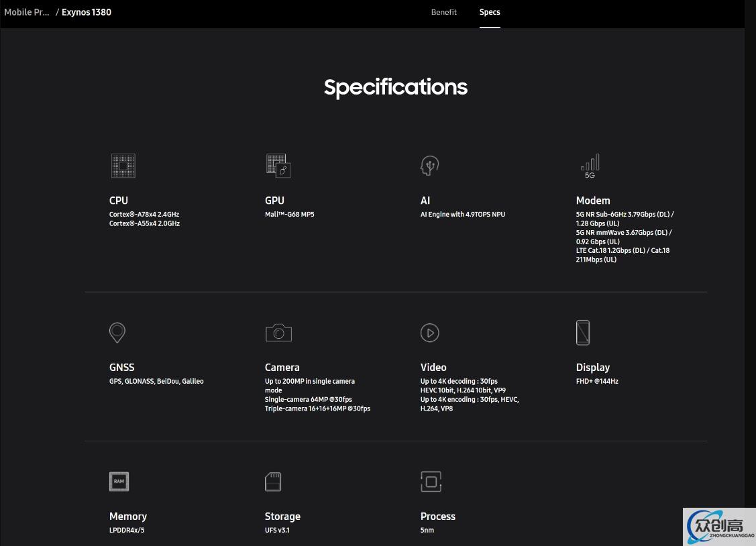Click the GNSS heading
Screen dimensions: 756x546
(x=122, y=367)
